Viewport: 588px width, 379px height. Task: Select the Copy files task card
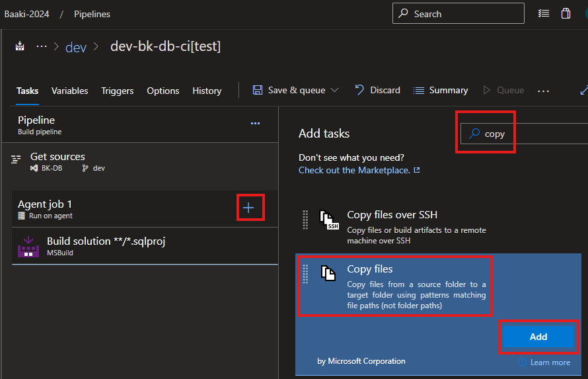(x=438, y=314)
